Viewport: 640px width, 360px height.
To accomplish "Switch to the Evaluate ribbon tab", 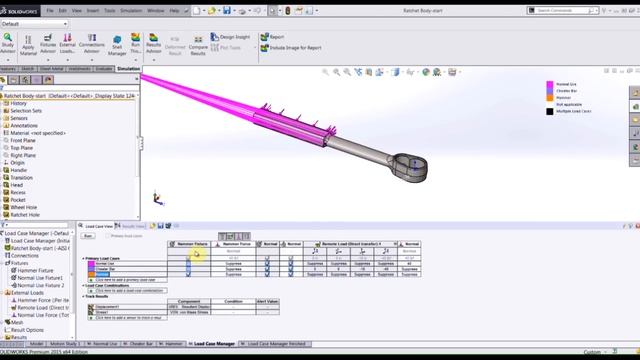I will (x=104, y=69).
